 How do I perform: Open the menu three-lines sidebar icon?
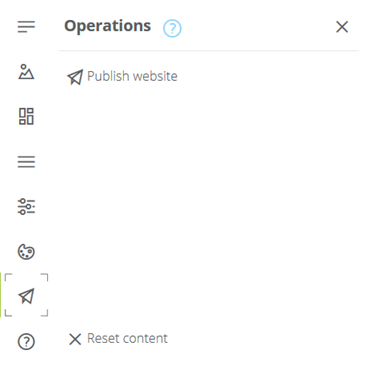[x=26, y=162]
